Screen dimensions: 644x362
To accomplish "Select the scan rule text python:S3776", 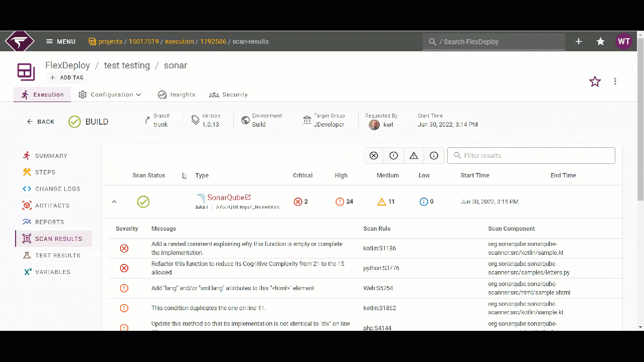I will click(x=381, y=268).
